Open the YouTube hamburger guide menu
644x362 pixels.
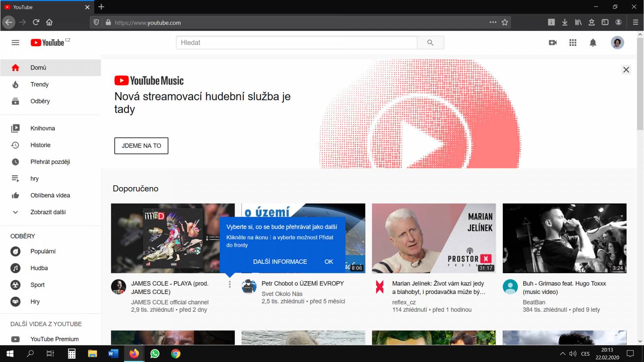tap(15, 43)
